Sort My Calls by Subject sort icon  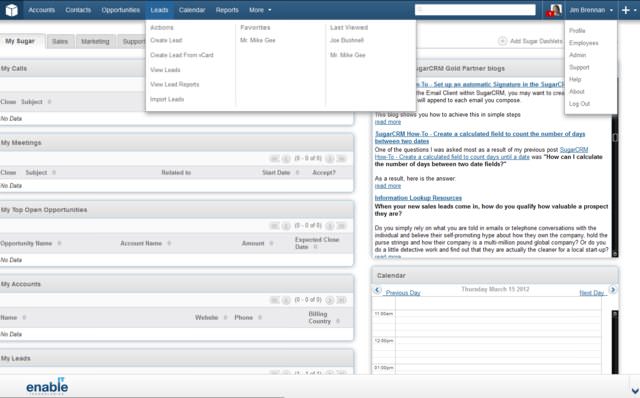pos(49,102)
